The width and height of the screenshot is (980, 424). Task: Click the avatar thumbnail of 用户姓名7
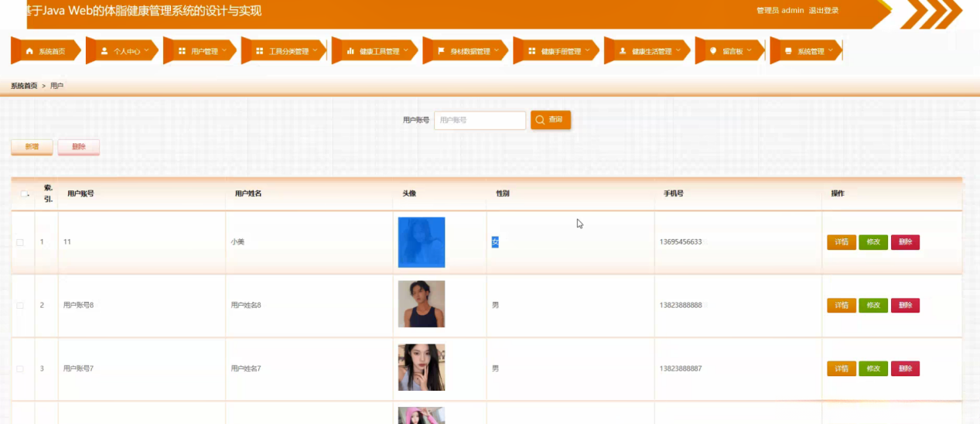422,368
